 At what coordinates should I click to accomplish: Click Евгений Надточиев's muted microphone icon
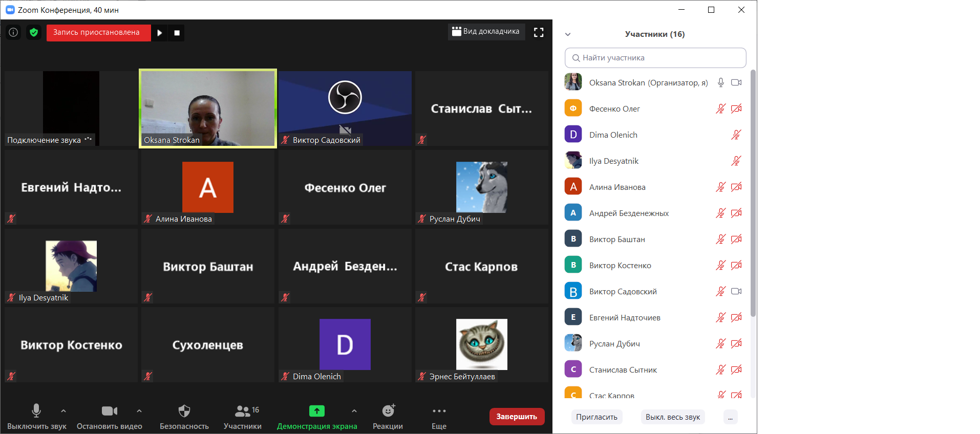[x=721, y=317]
